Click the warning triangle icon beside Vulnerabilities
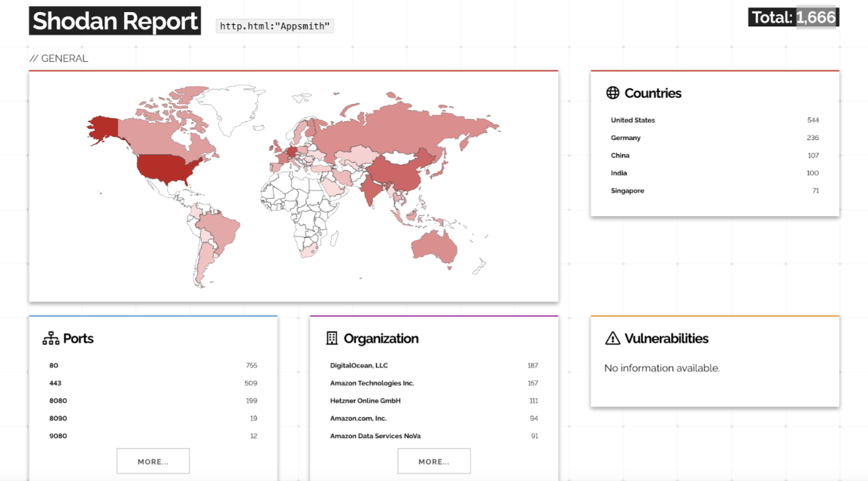The height and width of the screenshot is (481, 868). pyautogui.click(x=613, y=339)
